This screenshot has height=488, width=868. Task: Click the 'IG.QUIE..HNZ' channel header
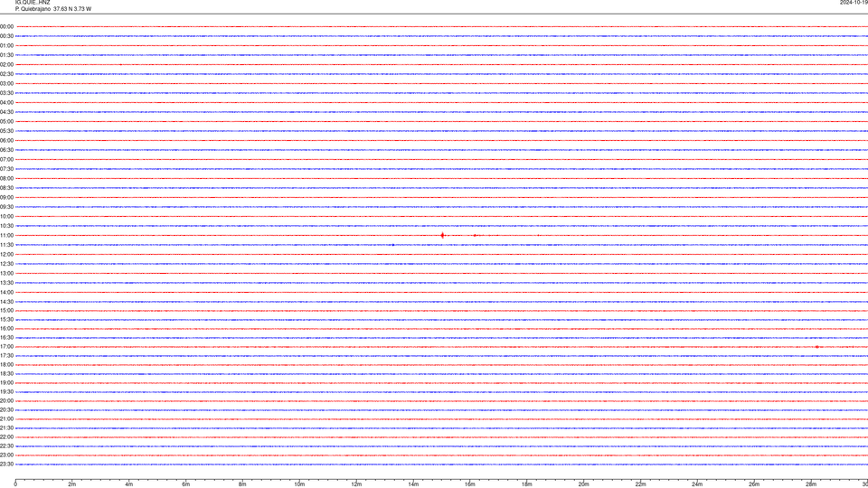point(33,3)
